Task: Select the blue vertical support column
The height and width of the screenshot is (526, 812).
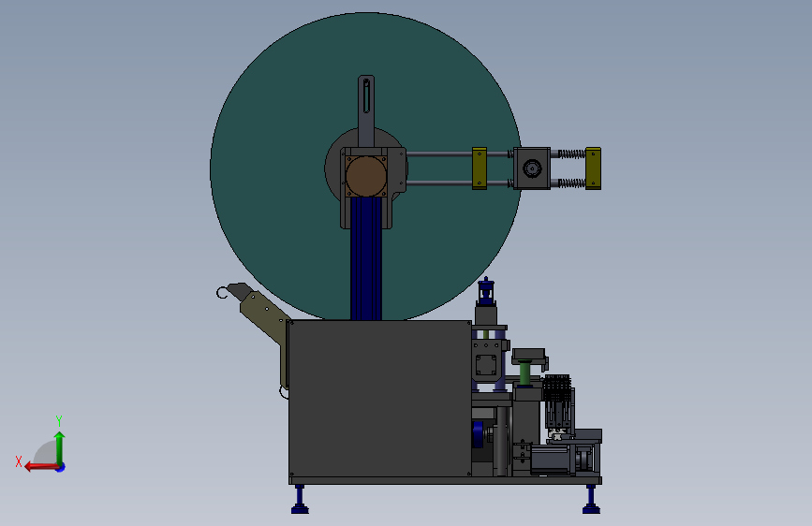Action: [x=366, y=259]
